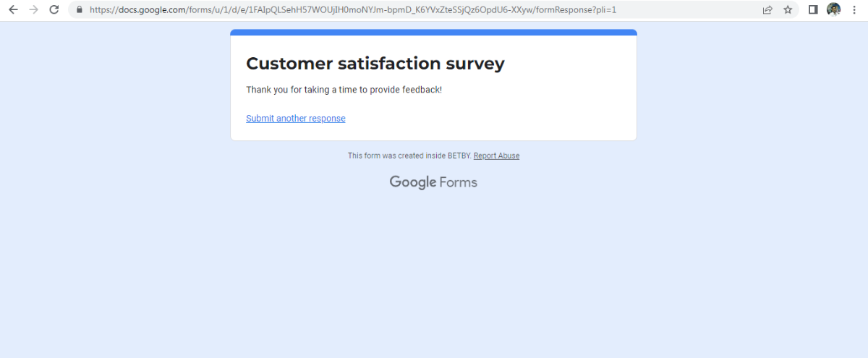The image size is (868, 358).
Task: Open the profile avatar menu
Action: 833,10
